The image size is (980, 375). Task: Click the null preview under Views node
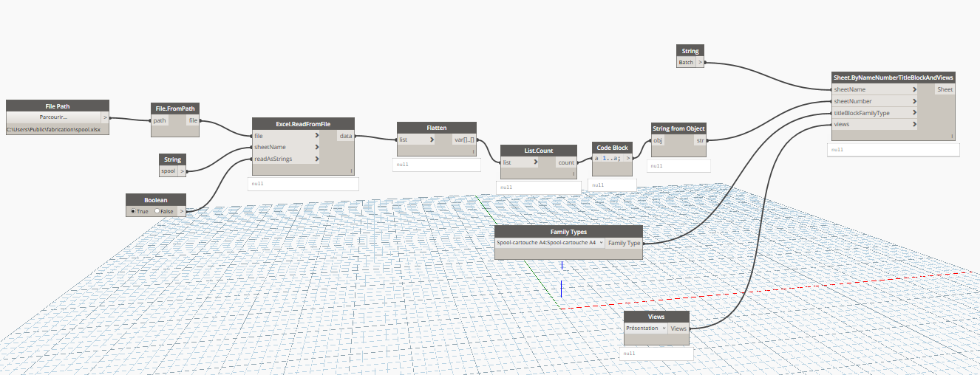pyautogui.click(x=656, y=354)
